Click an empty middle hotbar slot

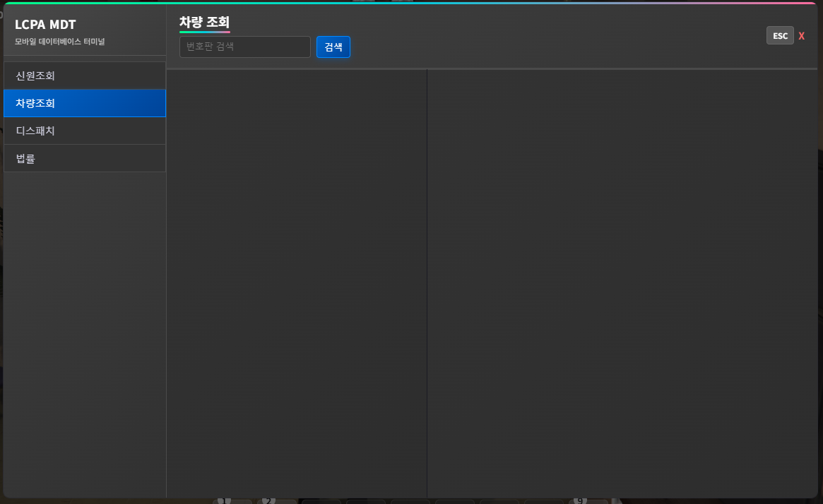(410, 501)
